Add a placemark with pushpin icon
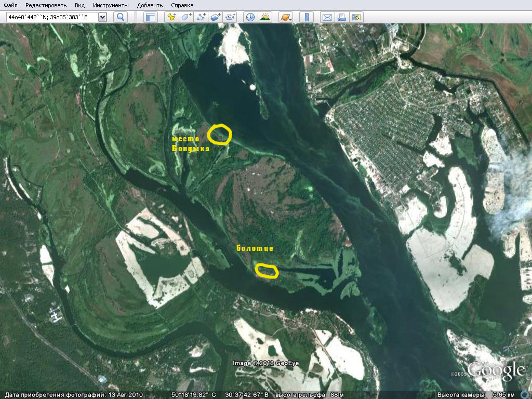Screen dimensions: 532x399 171,17
